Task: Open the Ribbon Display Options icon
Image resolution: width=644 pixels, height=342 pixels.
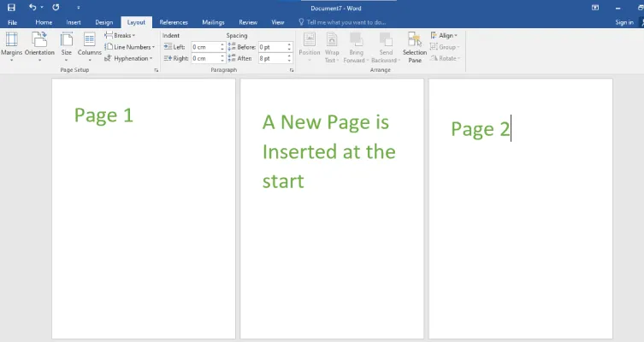Action: (595, 8)
